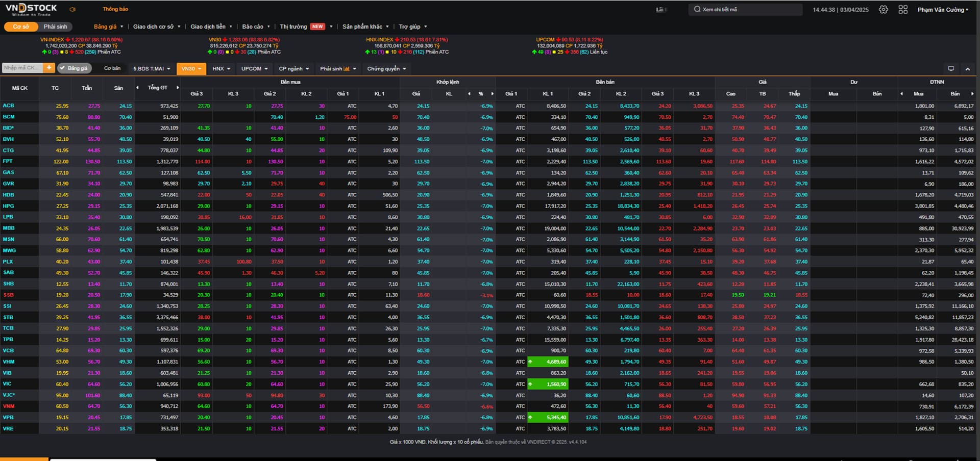Image resolution: width=980 pixels, height=461 pixels.
Task: Click the Cơ bản view button
Action: pos(112,68)
